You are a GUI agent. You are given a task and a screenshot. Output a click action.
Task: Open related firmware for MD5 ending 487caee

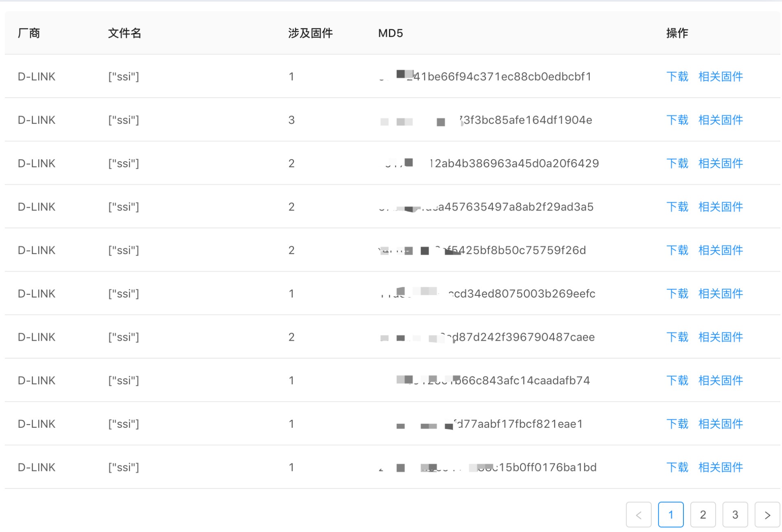pos(720,337)
